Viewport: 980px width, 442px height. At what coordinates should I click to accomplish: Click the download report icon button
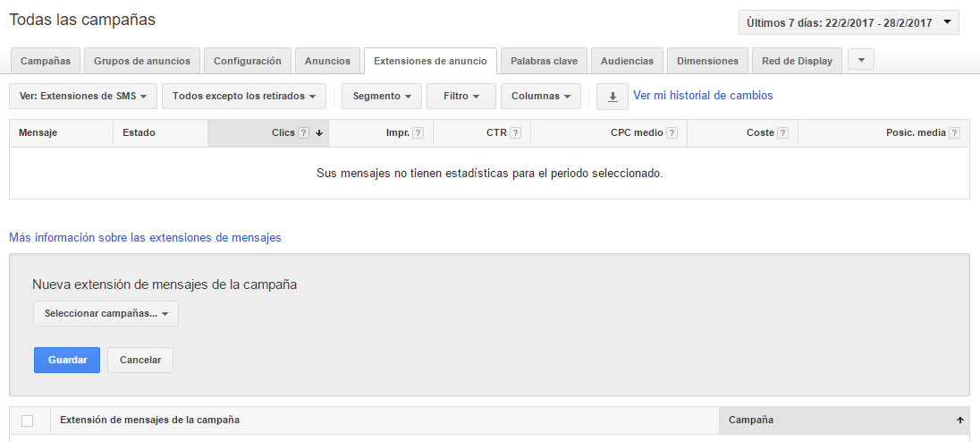click(x=612, y=97)
